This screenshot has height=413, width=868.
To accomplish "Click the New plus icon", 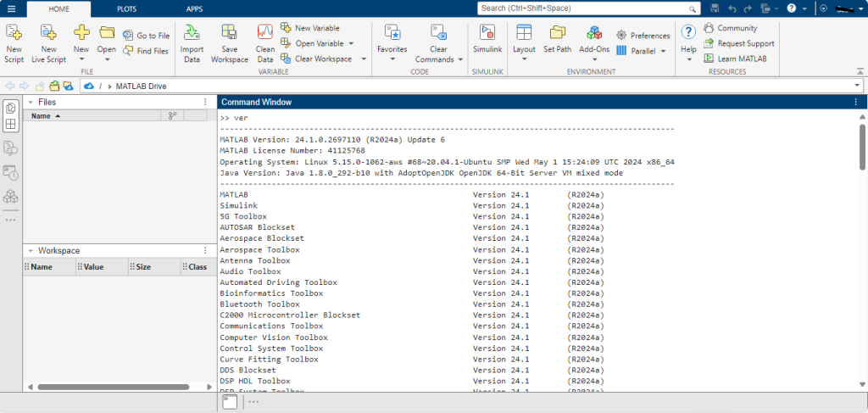I will coord(81,32).
